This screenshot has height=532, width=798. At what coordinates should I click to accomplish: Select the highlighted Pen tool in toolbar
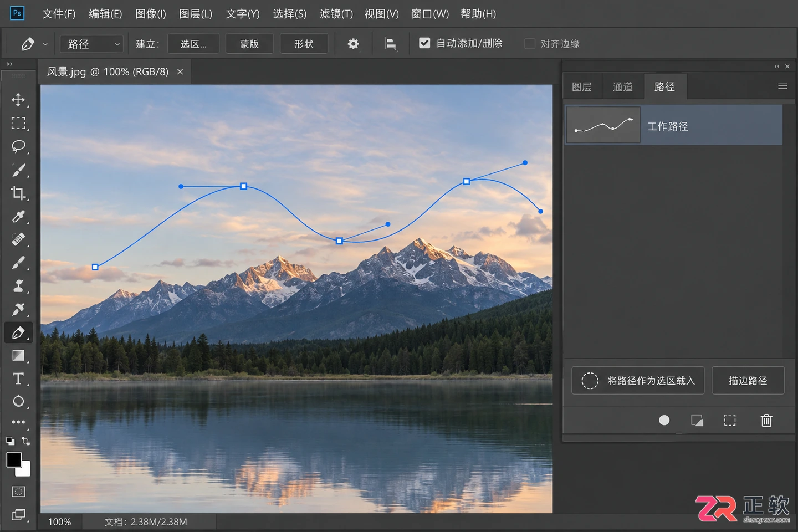(18, 332)
